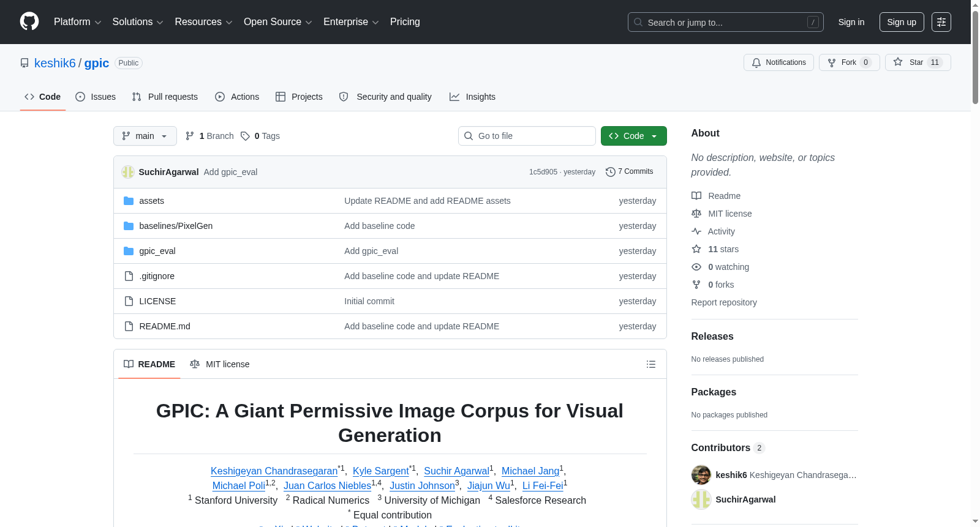Open the Li Fei-Fei author link
Viewport: 980px width, 527px height.
(x=543, y=485)
